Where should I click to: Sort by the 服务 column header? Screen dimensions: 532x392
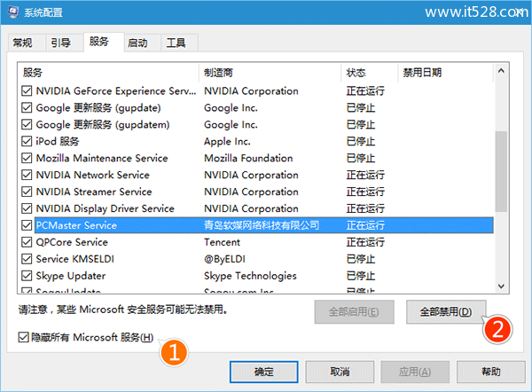point(108,73)
